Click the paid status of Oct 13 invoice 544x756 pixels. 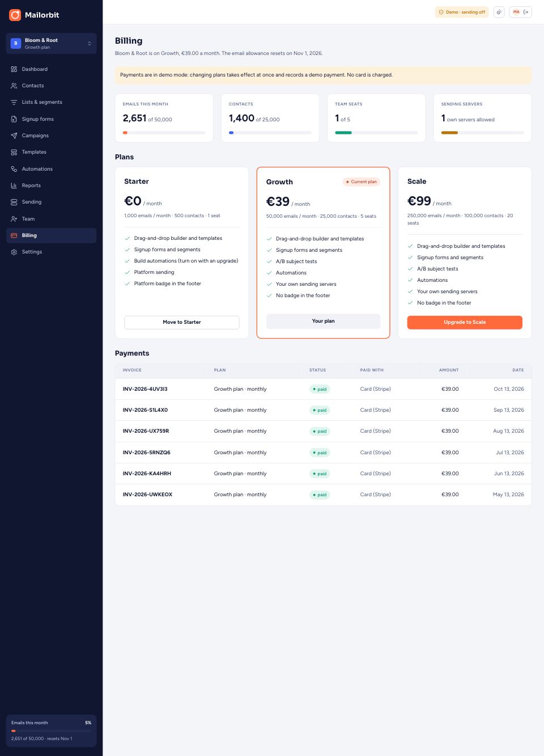coord(320,389)
